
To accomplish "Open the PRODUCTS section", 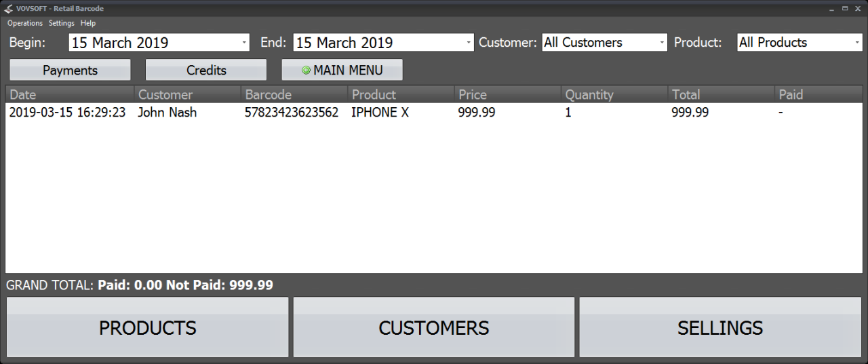I will pos(147,327).
